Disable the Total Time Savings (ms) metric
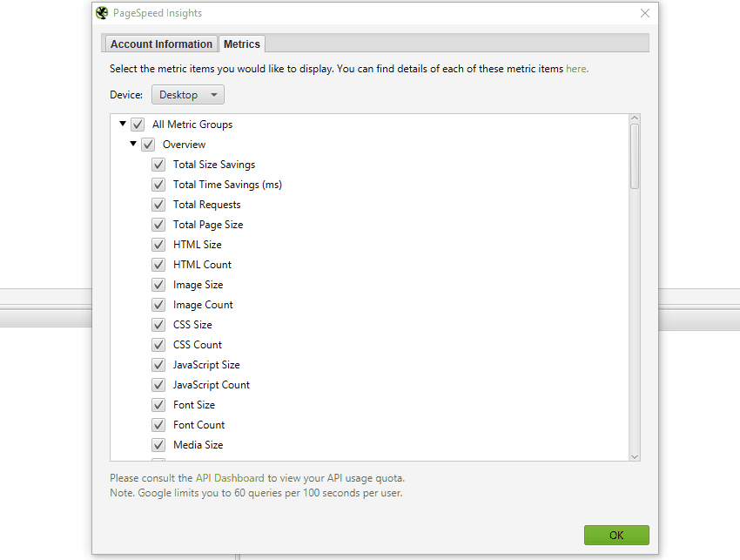Viewport: 740px width, 560px height. pos(158,185)
